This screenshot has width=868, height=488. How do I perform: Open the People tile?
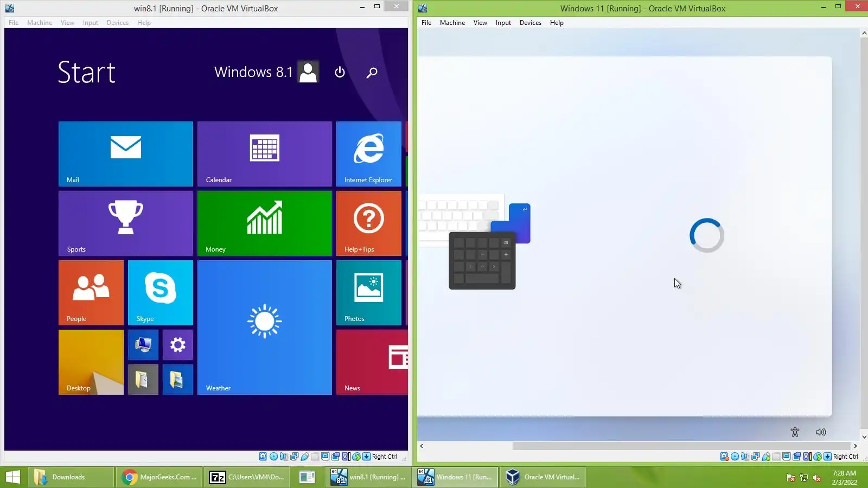91,293
